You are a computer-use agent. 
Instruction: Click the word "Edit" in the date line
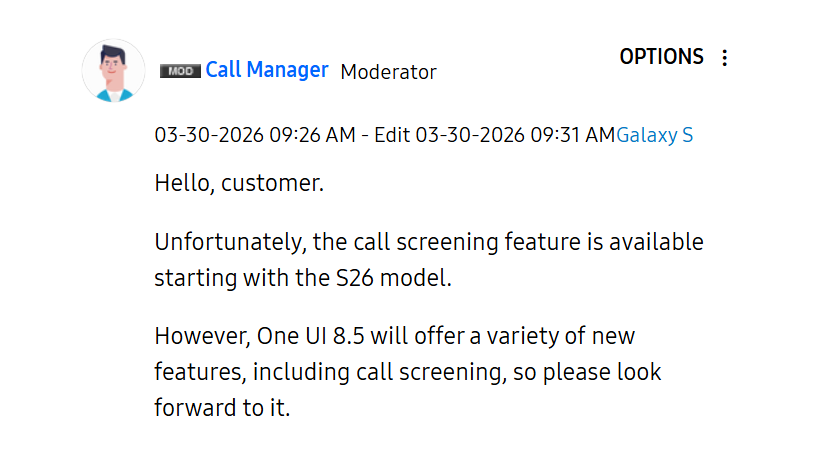coord(392,135)
